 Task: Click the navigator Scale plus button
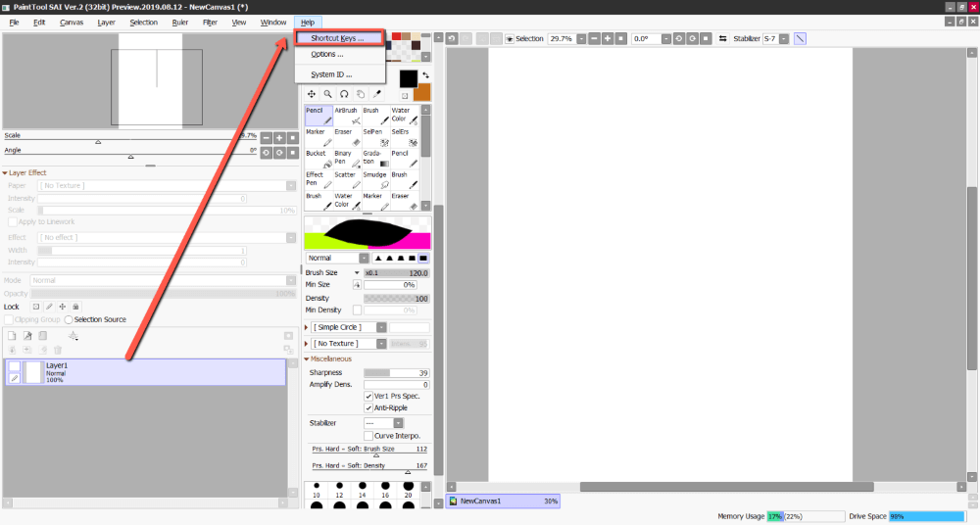click(279, 138)
